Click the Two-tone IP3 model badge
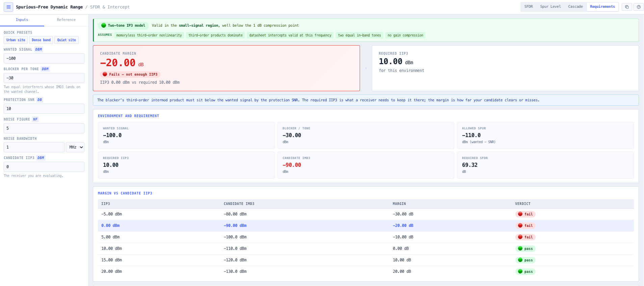 123,26
